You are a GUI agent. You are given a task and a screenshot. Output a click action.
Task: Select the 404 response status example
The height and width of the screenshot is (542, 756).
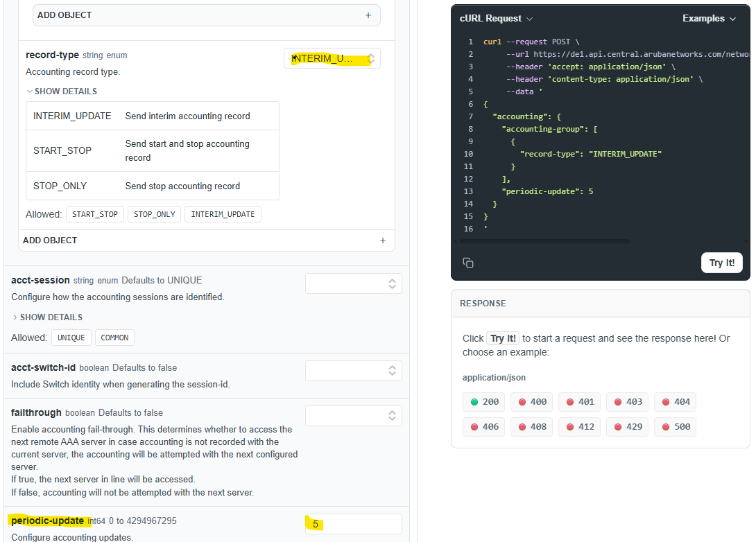click(x=676, y=402)
